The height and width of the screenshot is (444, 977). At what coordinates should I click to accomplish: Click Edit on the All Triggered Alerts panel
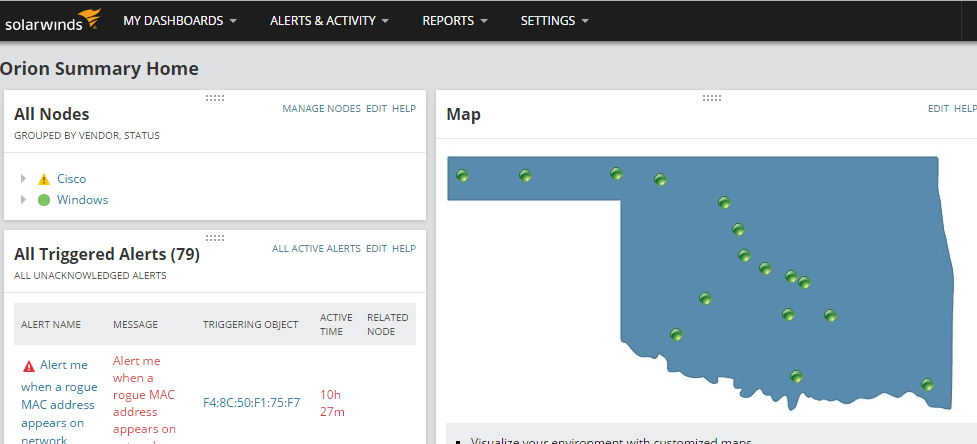coord(376,248)
